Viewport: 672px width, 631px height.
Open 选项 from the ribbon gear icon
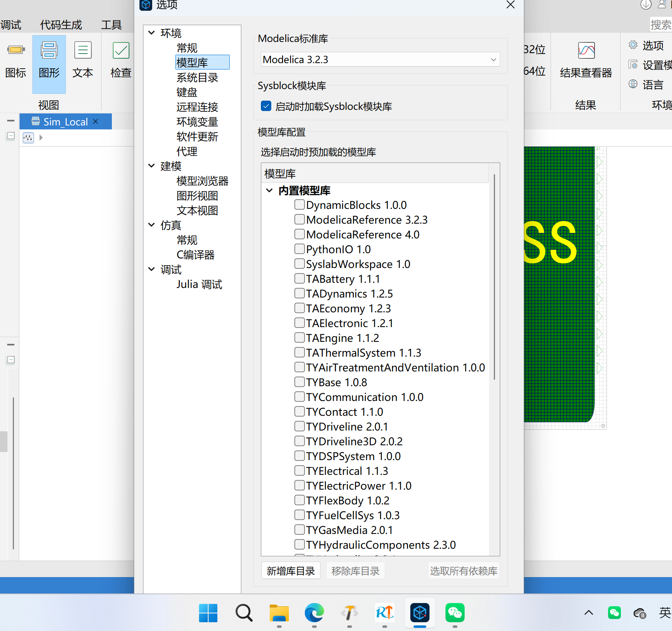tap(633, 45)
